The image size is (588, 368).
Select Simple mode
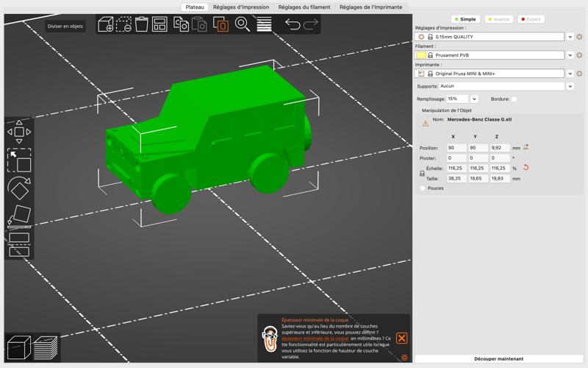(465, 19)
